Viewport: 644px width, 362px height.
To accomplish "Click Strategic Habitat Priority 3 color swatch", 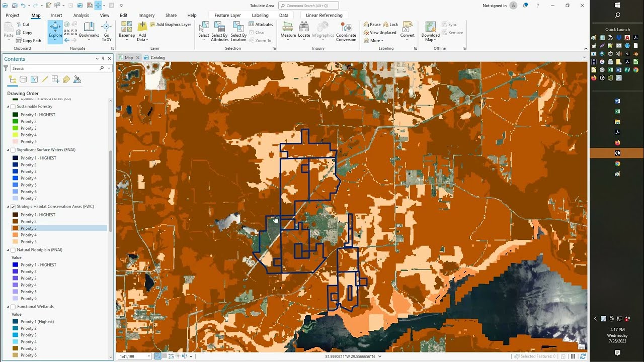I will pos(15,228).
